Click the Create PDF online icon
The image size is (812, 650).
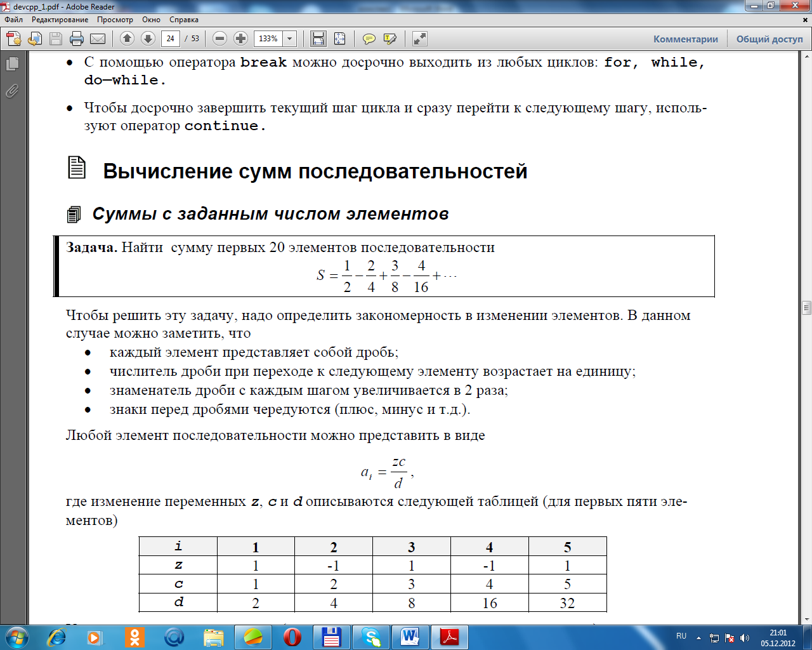(x=14, y=39)
